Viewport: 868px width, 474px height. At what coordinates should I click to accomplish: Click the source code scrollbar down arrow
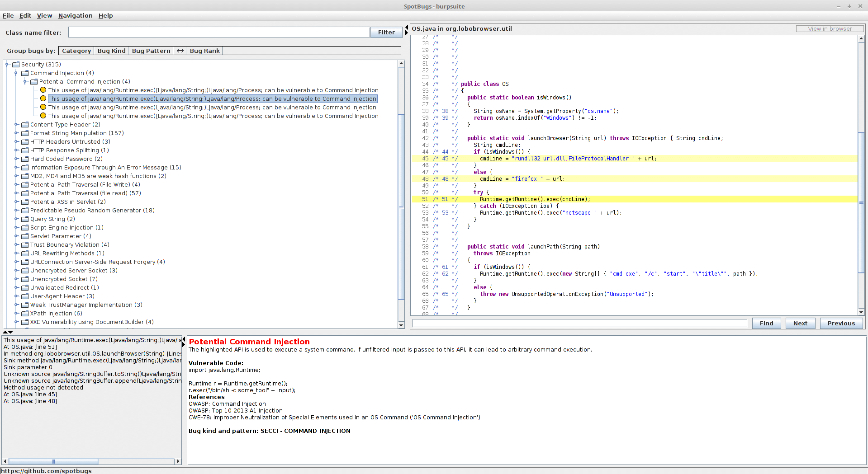pyautogui.click(x=861, y=312)
